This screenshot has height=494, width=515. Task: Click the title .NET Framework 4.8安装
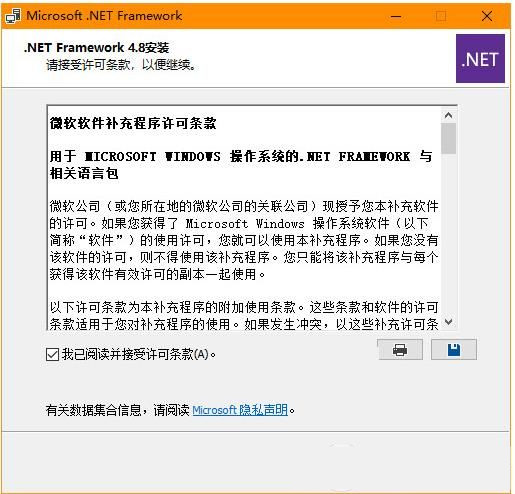click(x=96, y=48)
